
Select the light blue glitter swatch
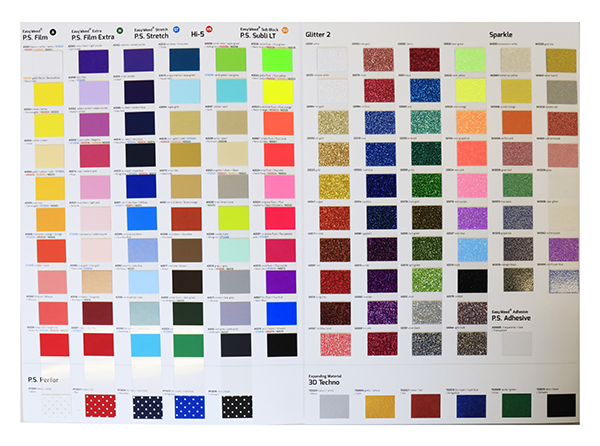(x=473, y=249)
